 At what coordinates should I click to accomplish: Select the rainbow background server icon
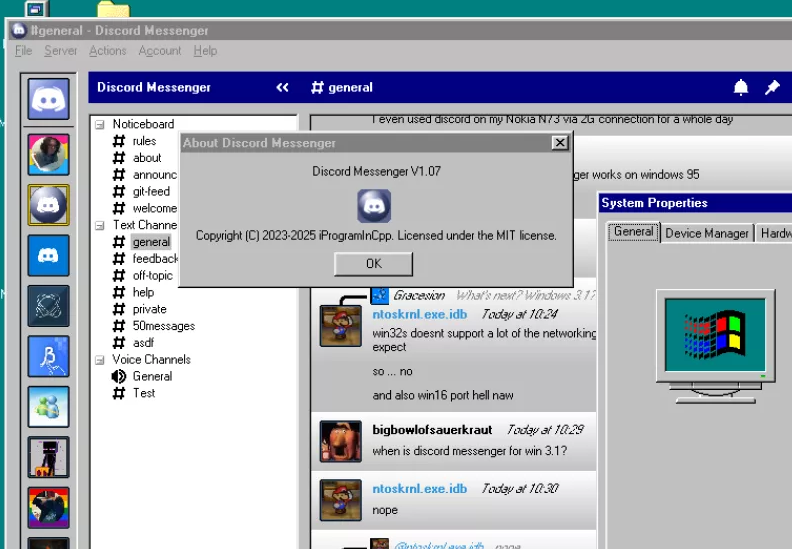point(48,508)
